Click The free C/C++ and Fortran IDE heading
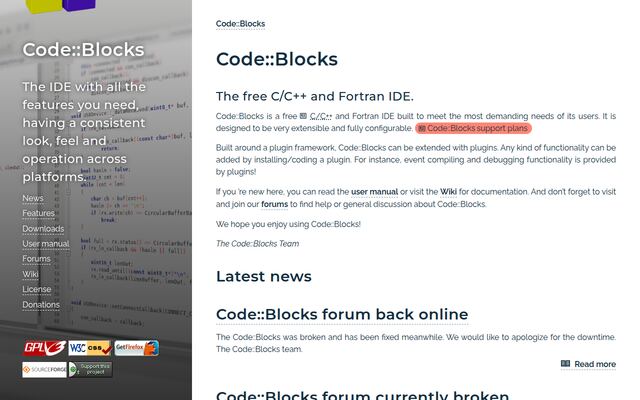 (315, 96)
